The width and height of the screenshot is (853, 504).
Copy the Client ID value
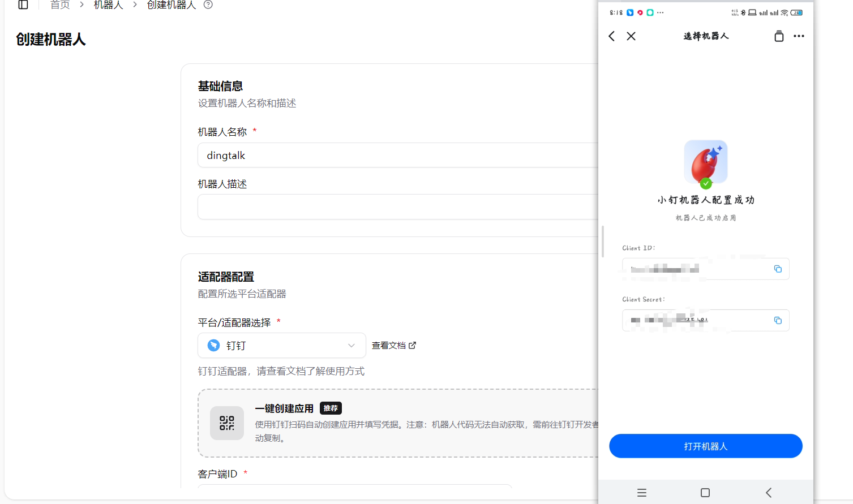[x=778, y=269]
